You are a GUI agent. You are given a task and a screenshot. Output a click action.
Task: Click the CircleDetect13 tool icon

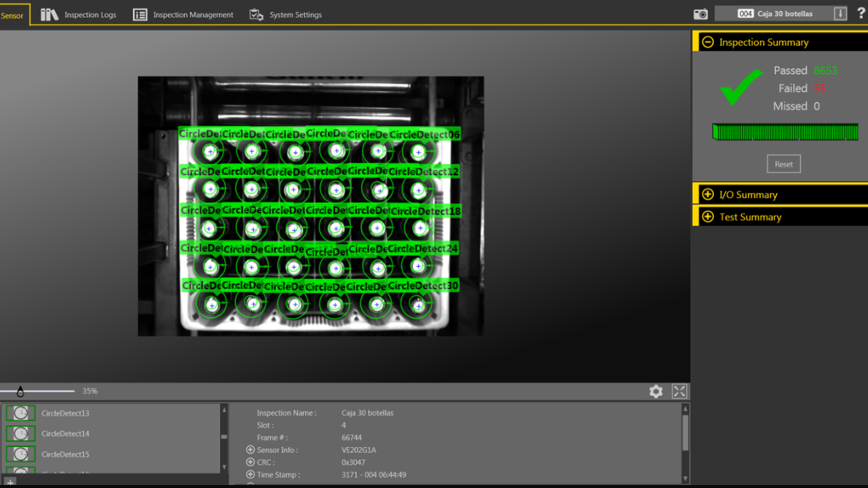(x=20, y=413)
